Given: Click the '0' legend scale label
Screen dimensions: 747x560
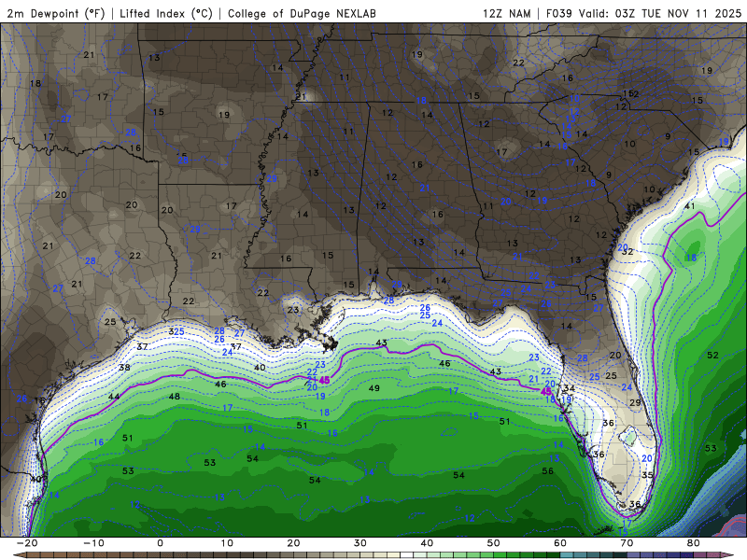Looking at the screenshot, I should tap(160, 543).
